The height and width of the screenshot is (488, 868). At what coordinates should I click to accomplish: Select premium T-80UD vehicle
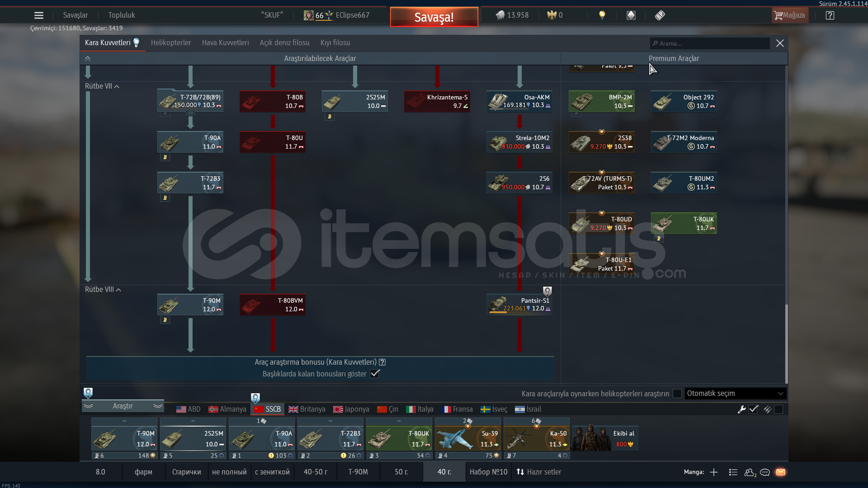coord(602,223)
